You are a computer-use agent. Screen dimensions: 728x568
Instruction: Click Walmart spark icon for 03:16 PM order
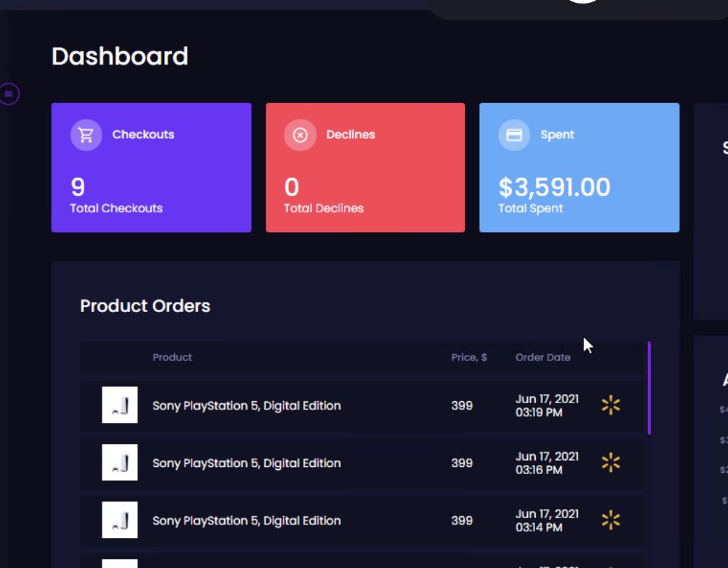pos(611,463)
